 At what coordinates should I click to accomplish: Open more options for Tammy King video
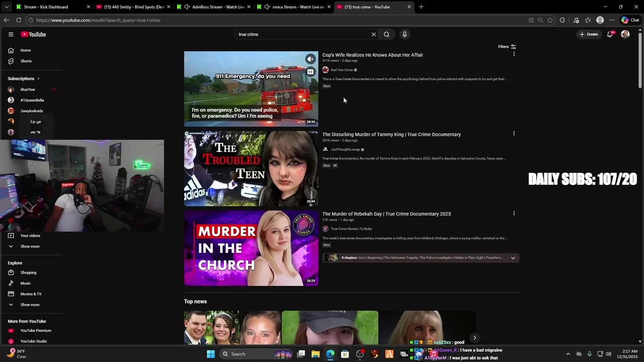click(x=514, y=133)
